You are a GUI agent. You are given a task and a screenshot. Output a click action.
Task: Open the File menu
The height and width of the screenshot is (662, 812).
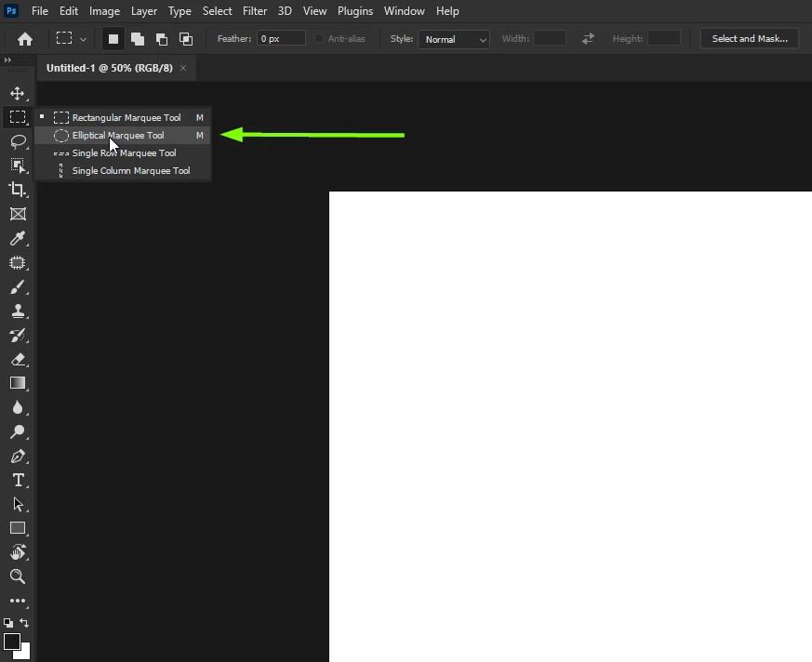(x=40, y=11)
